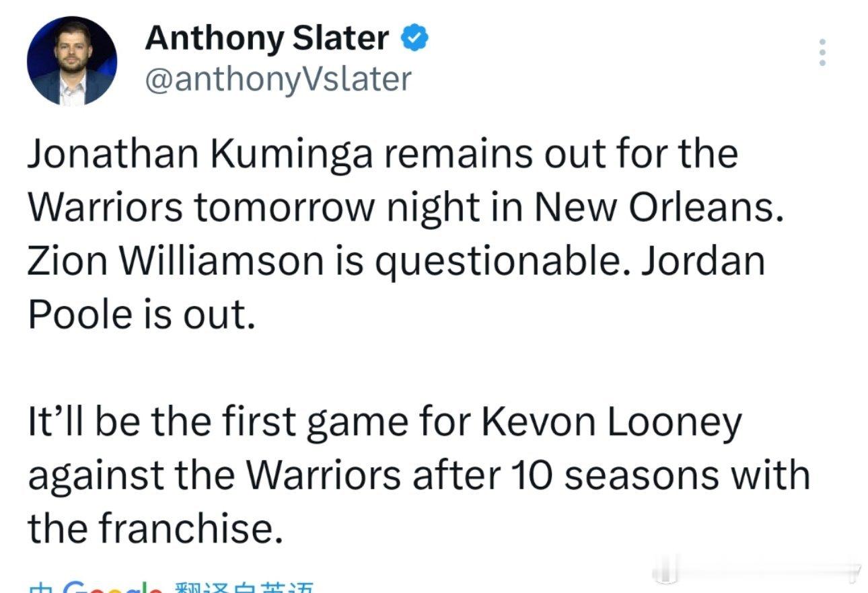Click the words the franchise. ending the tweet

[x=152, y=529]
